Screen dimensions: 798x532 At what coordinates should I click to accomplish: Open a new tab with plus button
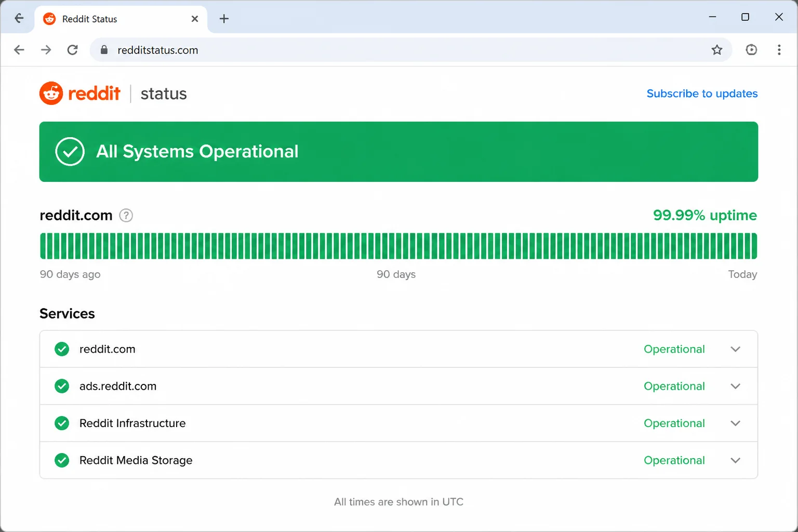224,19
